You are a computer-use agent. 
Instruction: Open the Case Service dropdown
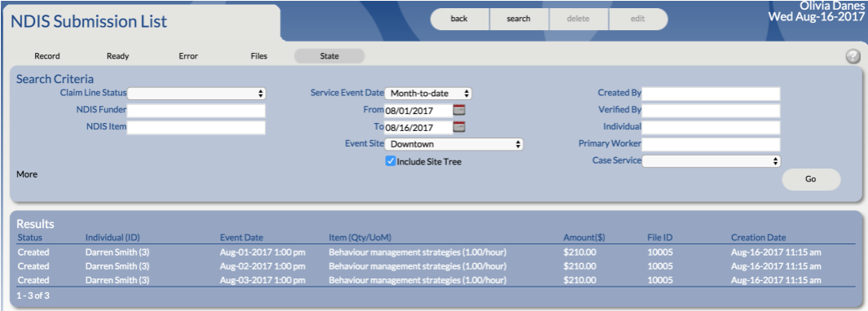coord(712,161)
